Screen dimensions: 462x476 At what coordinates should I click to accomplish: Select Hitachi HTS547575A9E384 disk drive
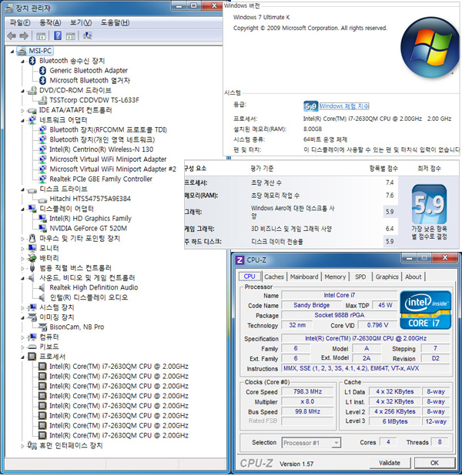pyautogui.click(x=90, y=199)
